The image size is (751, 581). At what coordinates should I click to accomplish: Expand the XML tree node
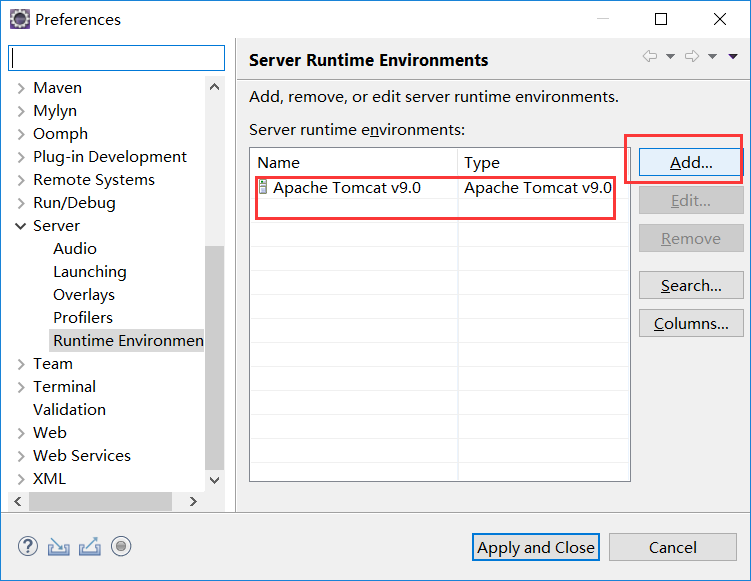click(21, 479)
